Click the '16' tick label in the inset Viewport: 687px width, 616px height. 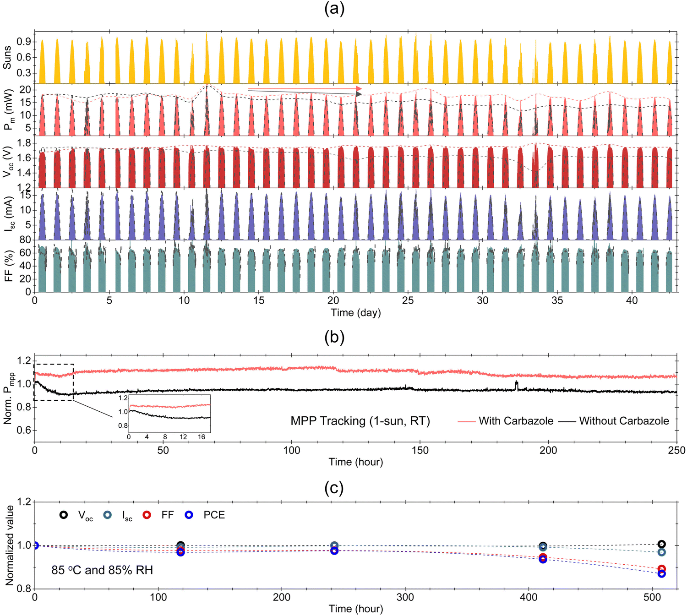202,437
